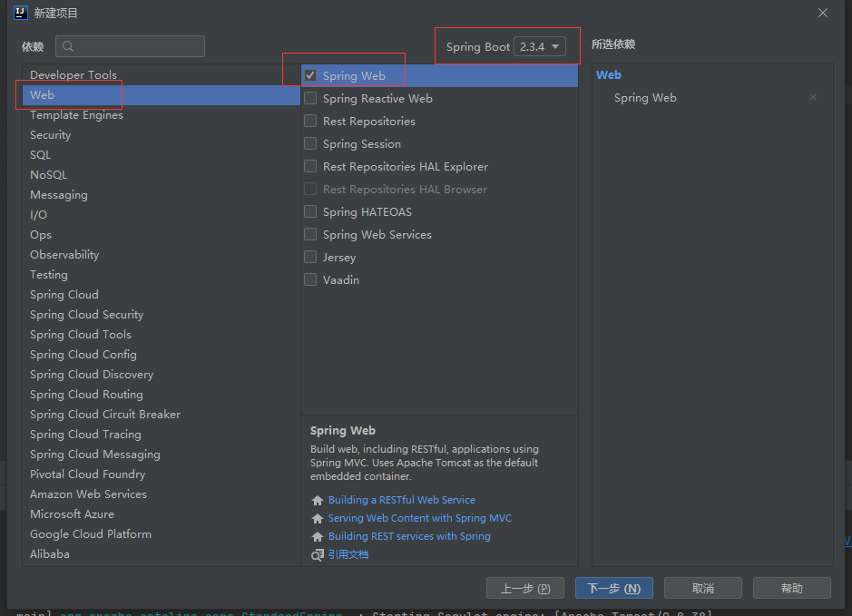Open the NoSQL category
852x616 pixels.
pyautogui.click(x=162, y=175)
